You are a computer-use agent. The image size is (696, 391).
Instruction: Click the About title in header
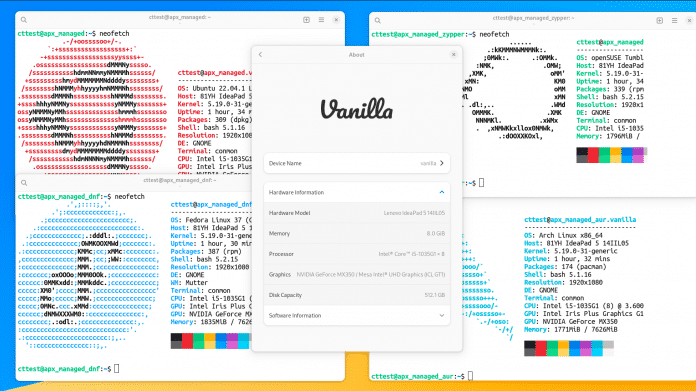click(356, 55)
